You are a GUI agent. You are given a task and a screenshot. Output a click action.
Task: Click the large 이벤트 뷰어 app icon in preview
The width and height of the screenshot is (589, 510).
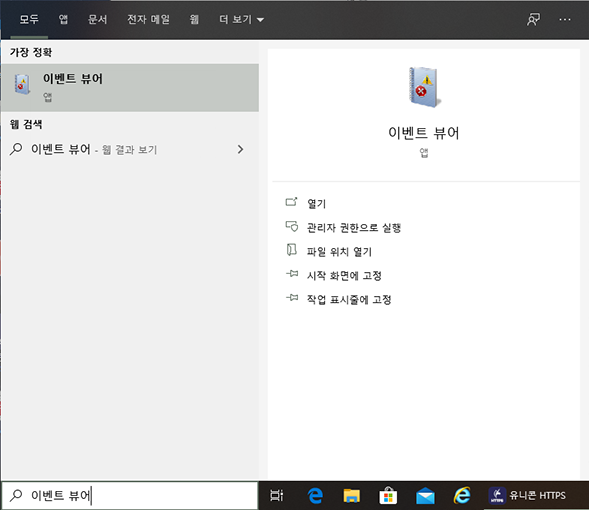point(424,87)
